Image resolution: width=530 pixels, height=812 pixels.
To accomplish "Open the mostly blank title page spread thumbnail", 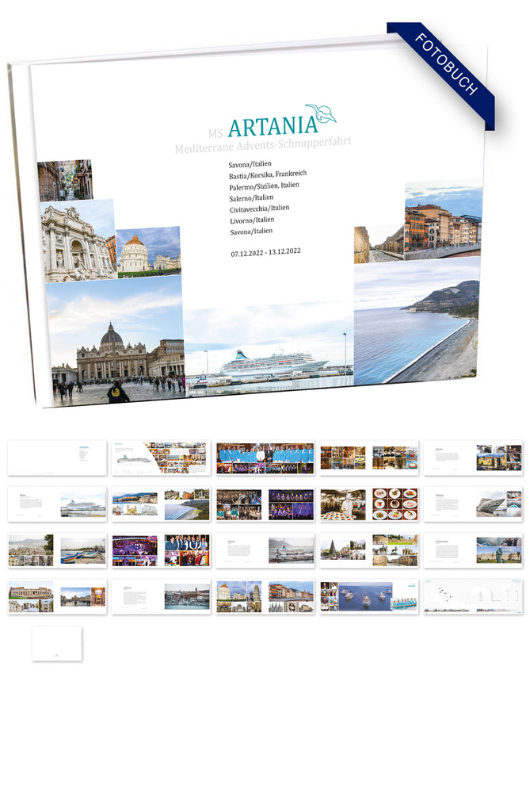I will point(58,458).
